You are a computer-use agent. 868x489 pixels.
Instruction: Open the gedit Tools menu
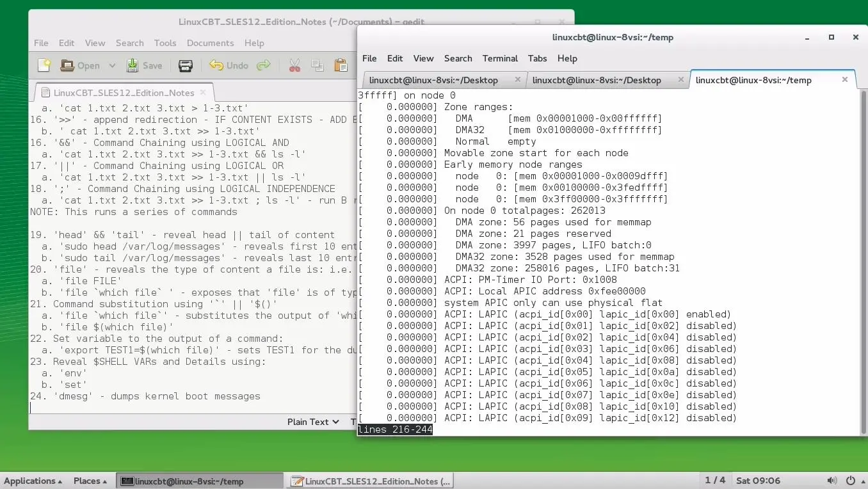(x=165, y=43)
